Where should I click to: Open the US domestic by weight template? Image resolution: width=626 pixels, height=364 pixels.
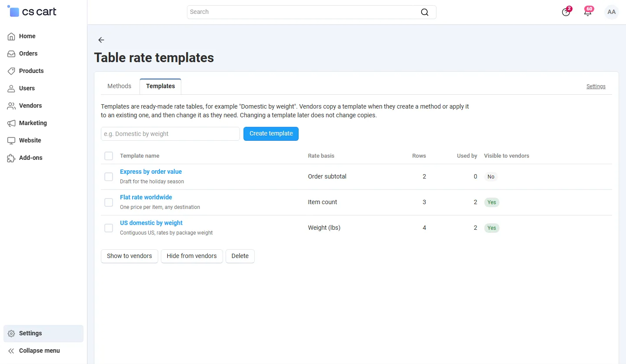pyautogui.click(x=151, y=223)
